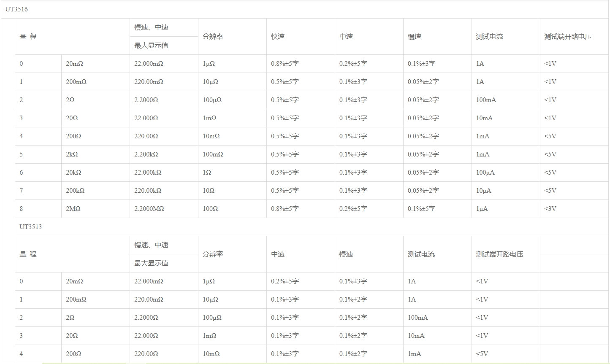Viewport: 610px width, 364px height.
Task: Click "2.2000Ω" in the UT3513 table
Action: [146, 318]
